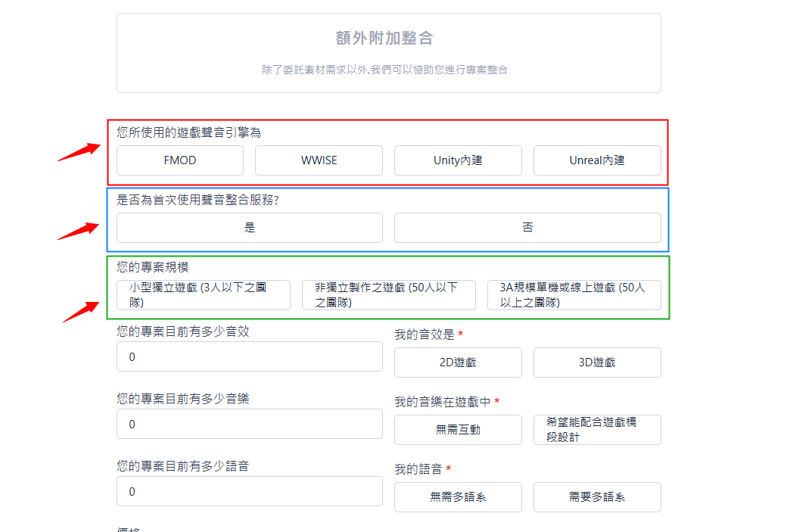Answer 否 for first-time integration service use
787x532 pixels.
pos(527,228)
